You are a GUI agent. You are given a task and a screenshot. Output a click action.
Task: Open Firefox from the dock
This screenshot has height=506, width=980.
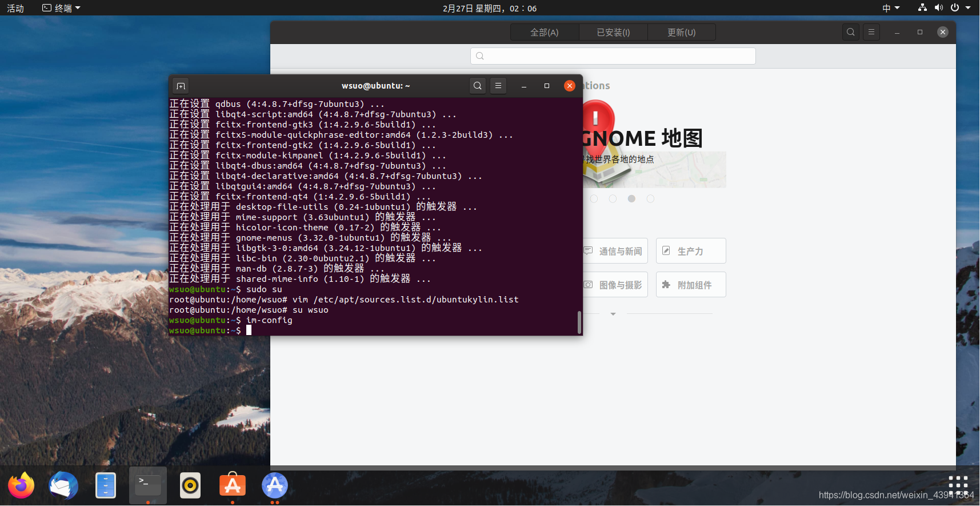(21, 485)
